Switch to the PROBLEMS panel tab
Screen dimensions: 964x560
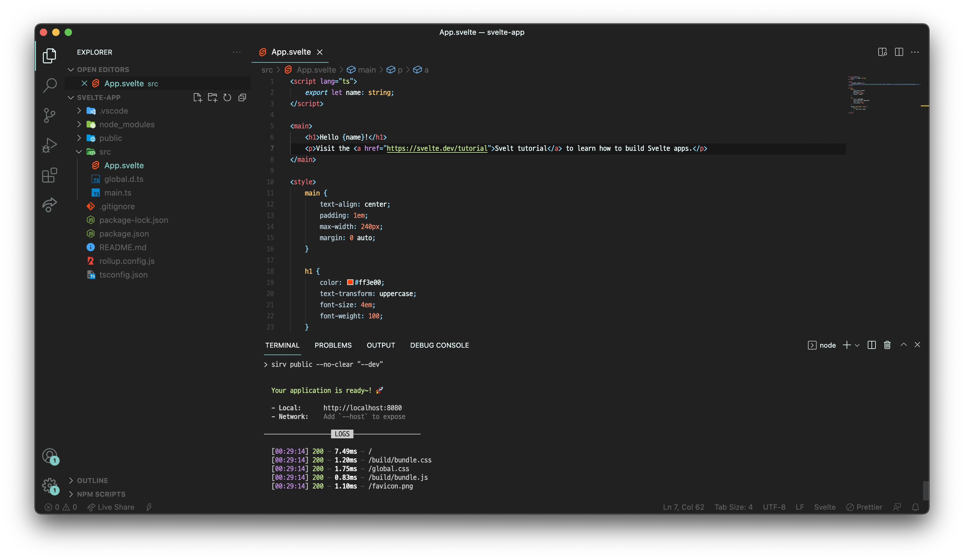[x=333, y=345]
